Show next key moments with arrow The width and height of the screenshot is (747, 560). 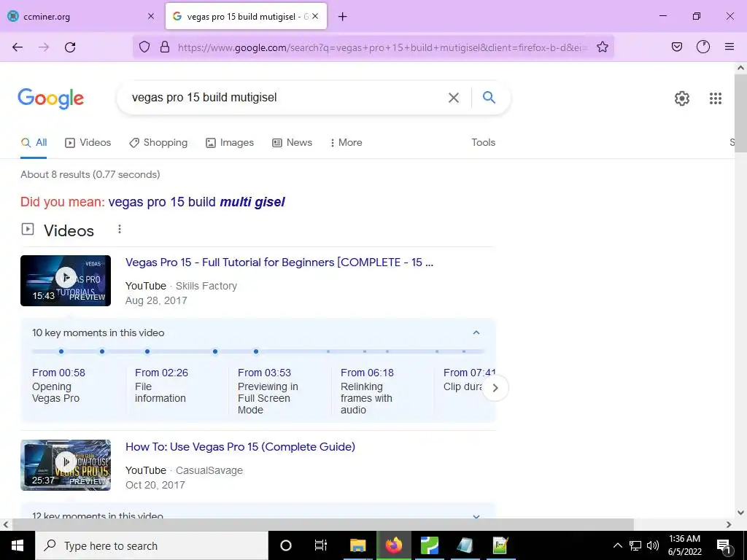click(x=495, y=388)
